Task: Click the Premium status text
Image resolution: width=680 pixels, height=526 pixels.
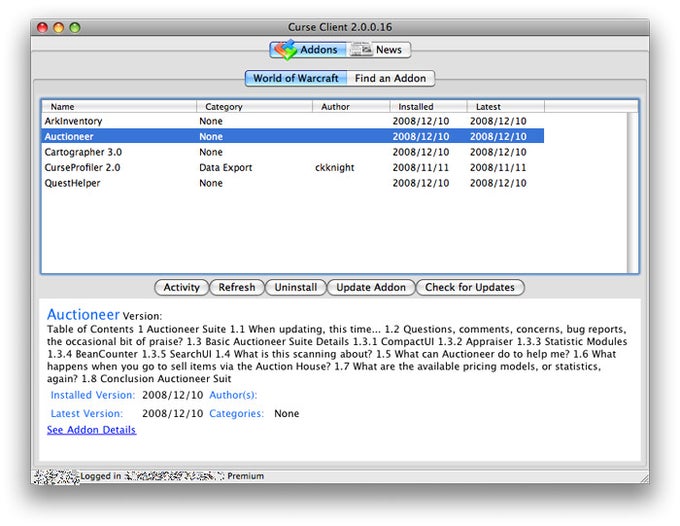Action: coord(245,476)
